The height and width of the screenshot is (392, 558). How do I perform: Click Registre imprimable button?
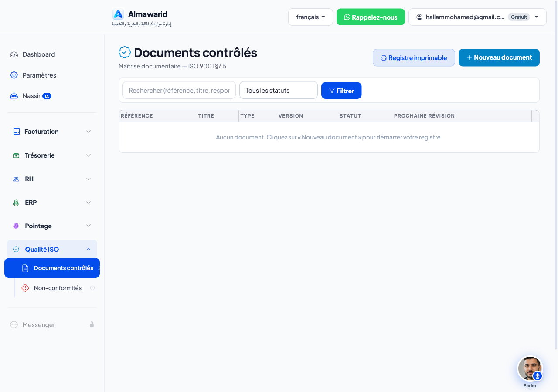click(414, 57)
